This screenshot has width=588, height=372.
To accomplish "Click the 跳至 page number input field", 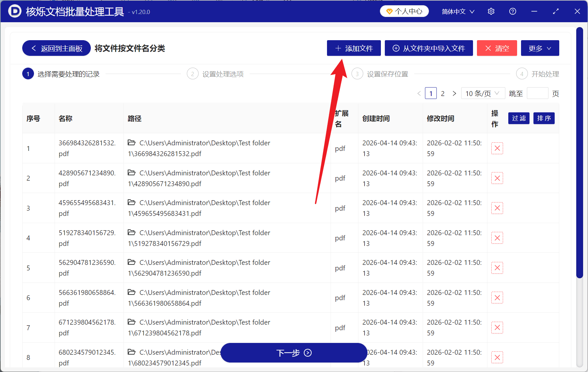I will click(537, 93).
